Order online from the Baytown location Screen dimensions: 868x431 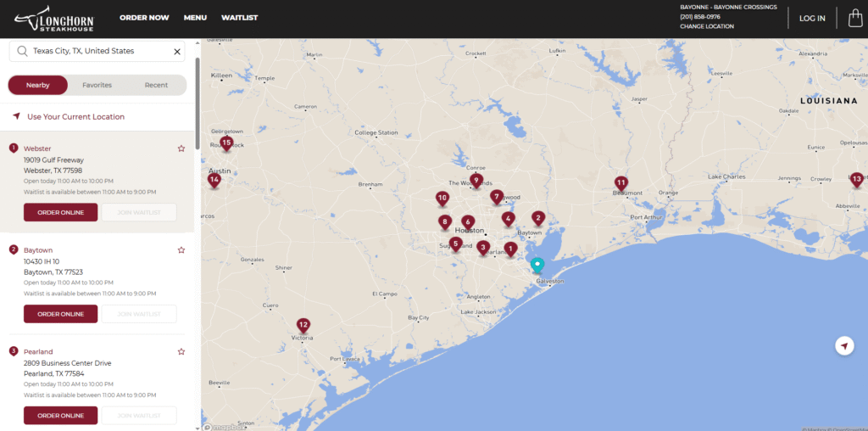tap(60, 314)
